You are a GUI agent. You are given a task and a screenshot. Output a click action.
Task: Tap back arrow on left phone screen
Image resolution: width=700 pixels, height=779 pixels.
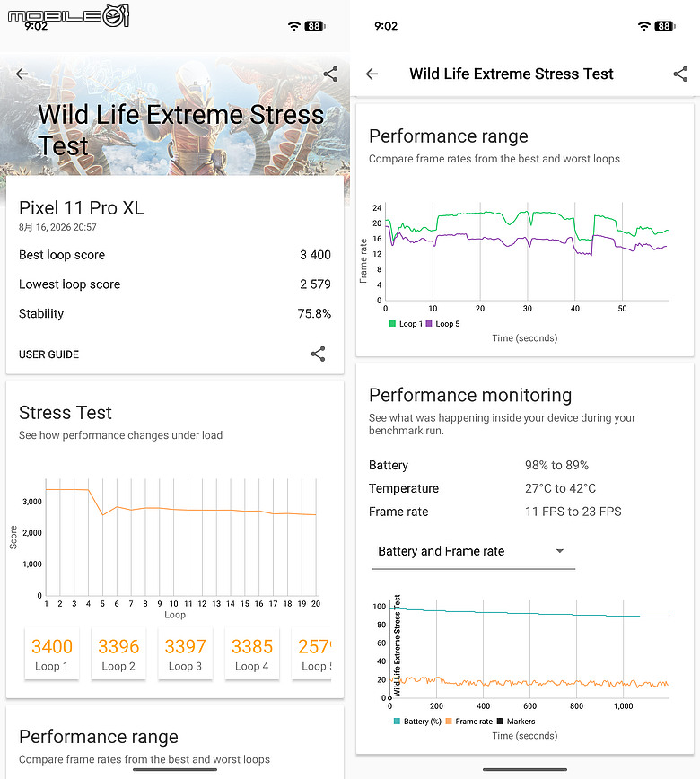[22, 74]
